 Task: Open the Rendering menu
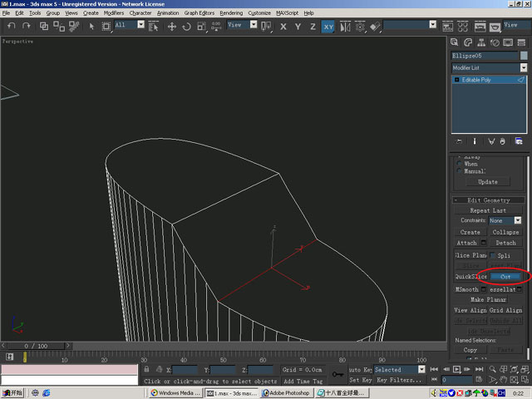tap(231, 13)
